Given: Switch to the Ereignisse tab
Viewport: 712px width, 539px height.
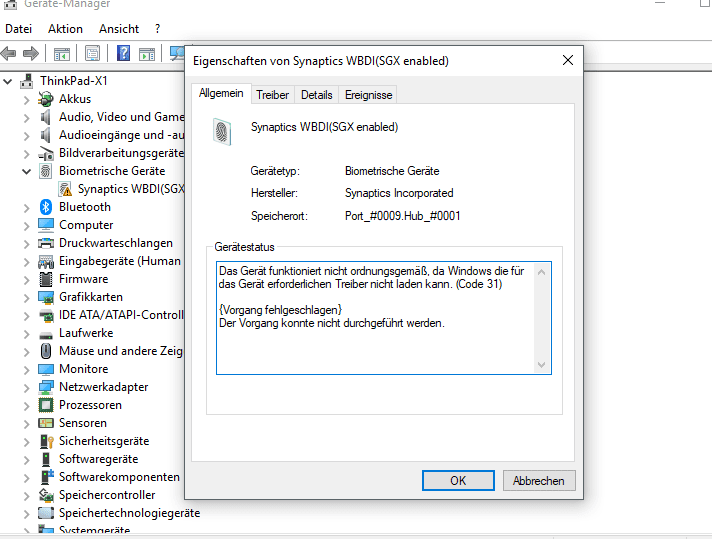Looking at the screenshot, I should [x=368, y=95].
